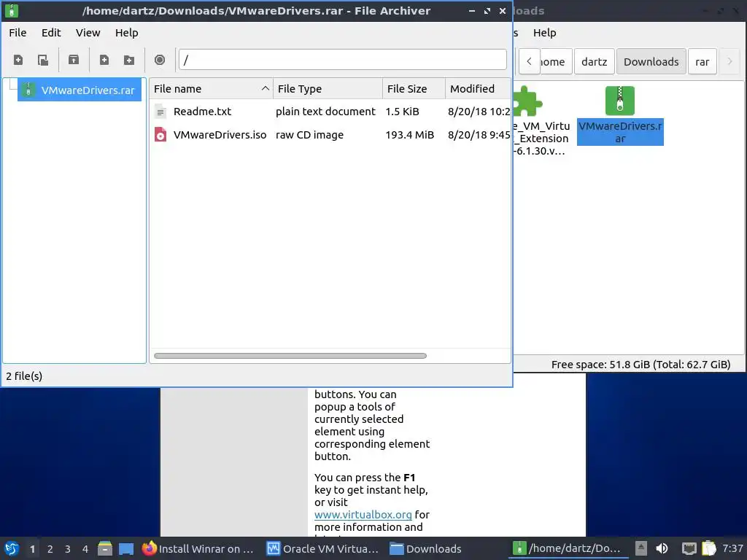This screenshot has width=747, height=560.
Task: Open the Help menu in File Archiver
Action: tap(127, 33)
